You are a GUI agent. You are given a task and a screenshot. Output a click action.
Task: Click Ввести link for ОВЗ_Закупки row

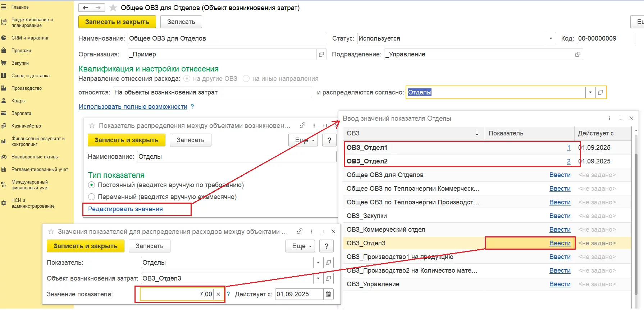559,216
